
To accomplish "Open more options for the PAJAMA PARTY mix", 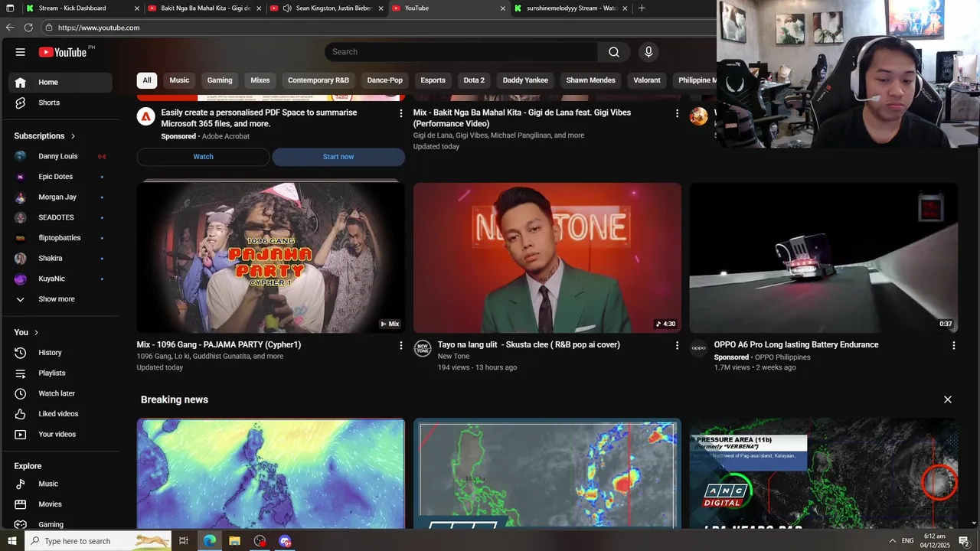I will click(400, 346).
